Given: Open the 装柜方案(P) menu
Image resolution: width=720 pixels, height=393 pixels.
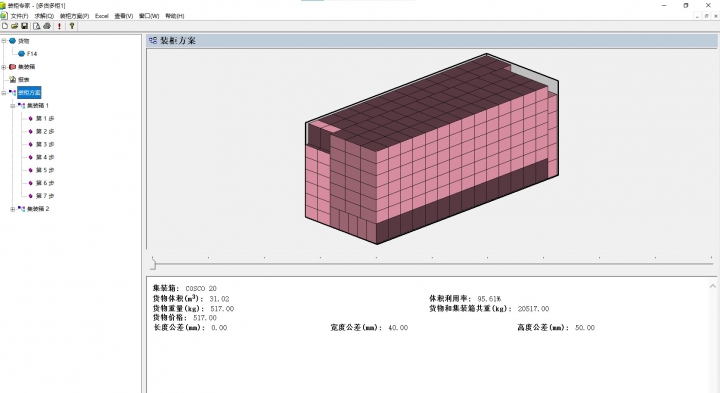Looking at the screenshot, I should (74, 16).
